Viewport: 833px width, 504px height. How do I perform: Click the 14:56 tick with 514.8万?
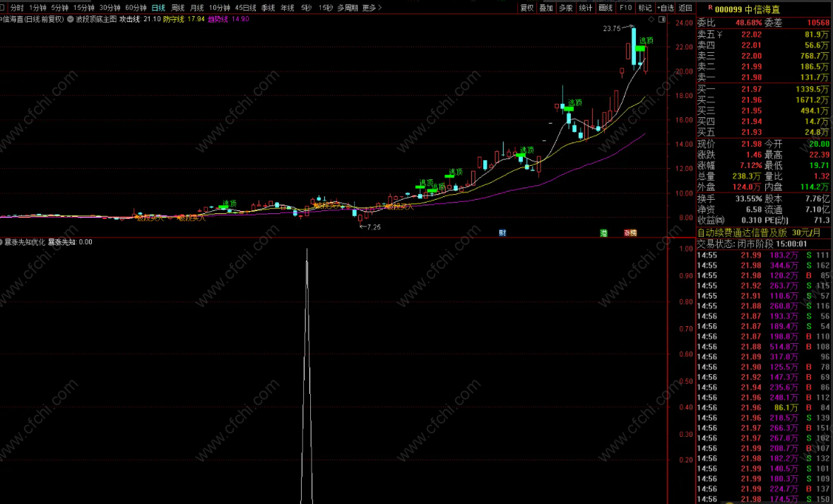point(763,347)
